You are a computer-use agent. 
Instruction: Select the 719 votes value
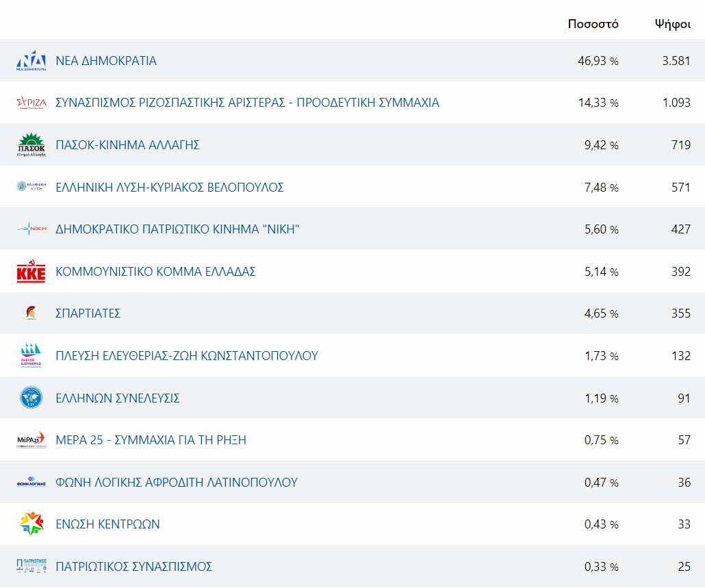(681, 144)
